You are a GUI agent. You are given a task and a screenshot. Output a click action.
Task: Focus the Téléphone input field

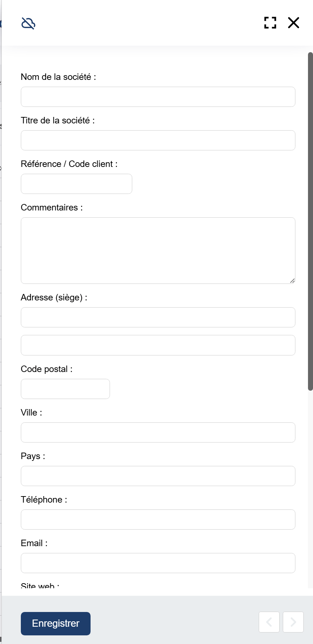[x=158, y=520]
